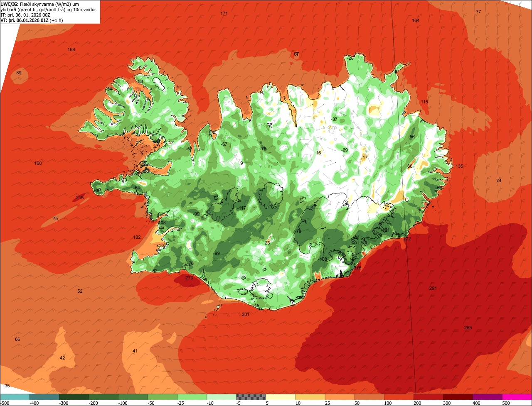Click the map value 42
Image resolution: width=532 pixels, height=406 pixels.
[x=62, y=358]
